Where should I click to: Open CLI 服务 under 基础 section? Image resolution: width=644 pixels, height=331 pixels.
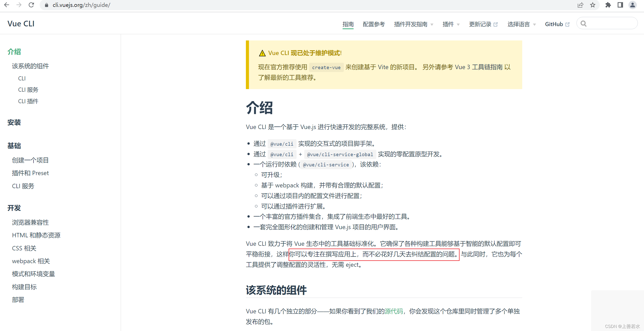[x=23, y=186]
